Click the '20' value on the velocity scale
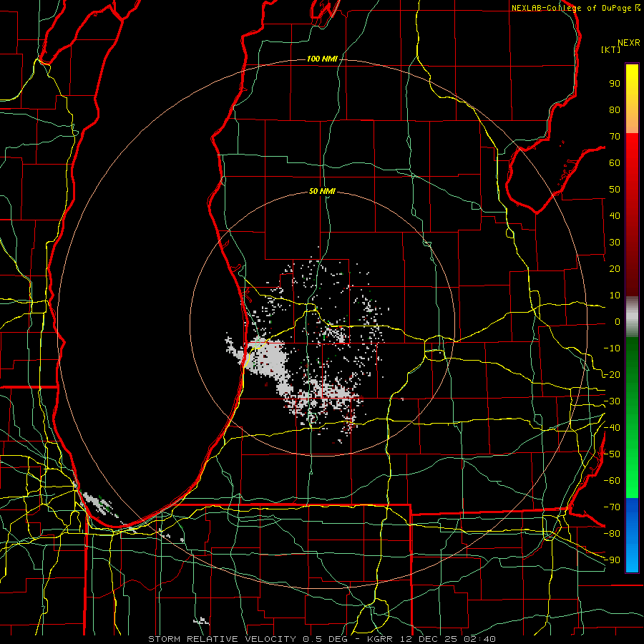The width and height of the screenshot is (644, 644). [x=615, y=269]
